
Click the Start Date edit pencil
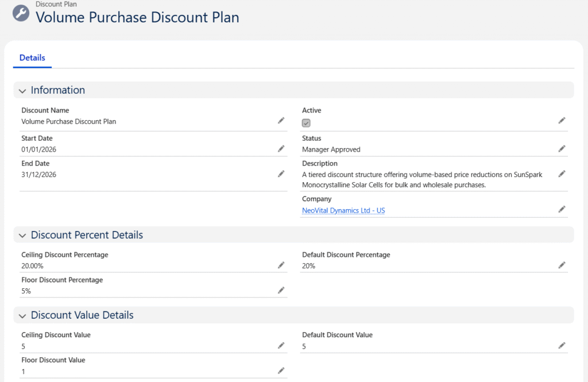(281, 149)
